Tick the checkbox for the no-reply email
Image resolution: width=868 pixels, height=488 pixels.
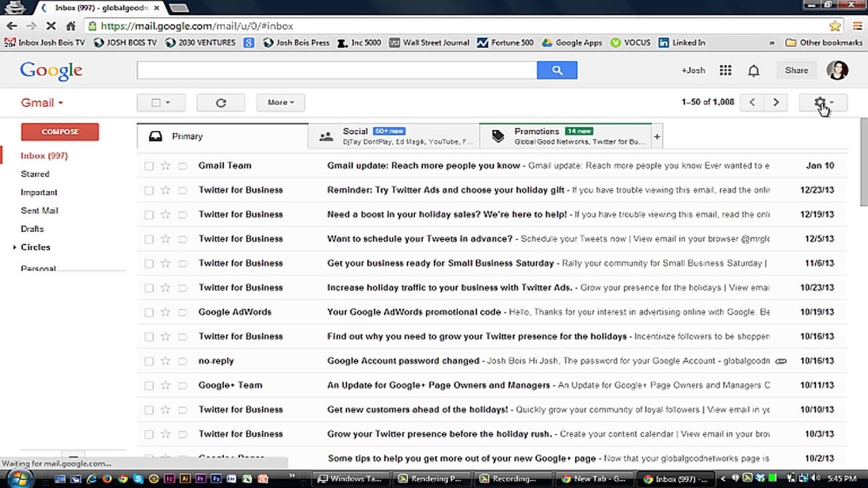pyautogui.click(x=149, y=361)
